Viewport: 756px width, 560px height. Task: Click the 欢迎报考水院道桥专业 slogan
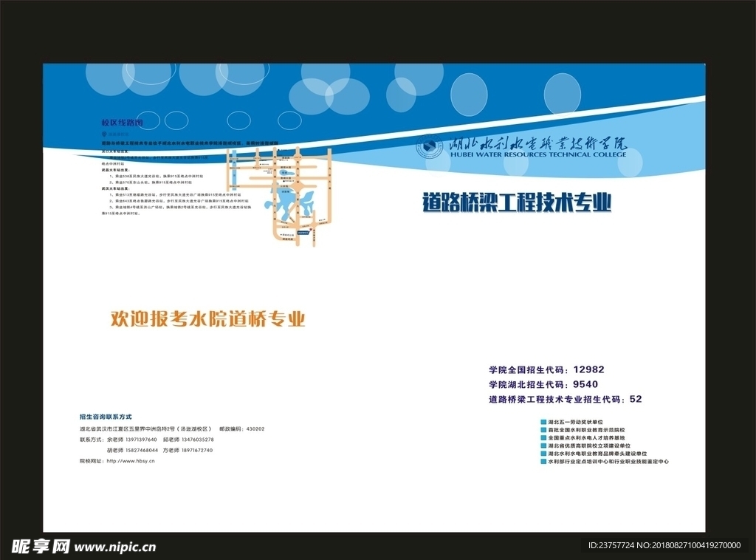click(208, 319)
